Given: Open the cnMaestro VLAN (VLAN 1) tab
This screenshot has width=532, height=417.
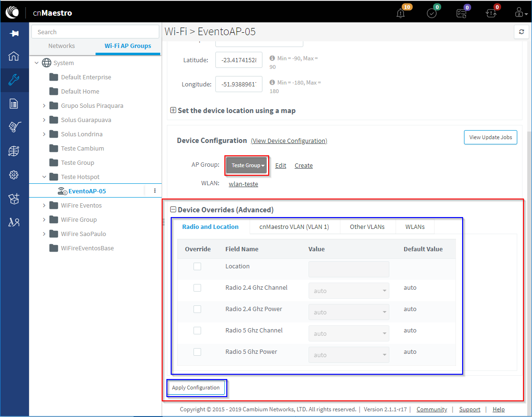Looking at the screenshot, I should tap(294, 227).
